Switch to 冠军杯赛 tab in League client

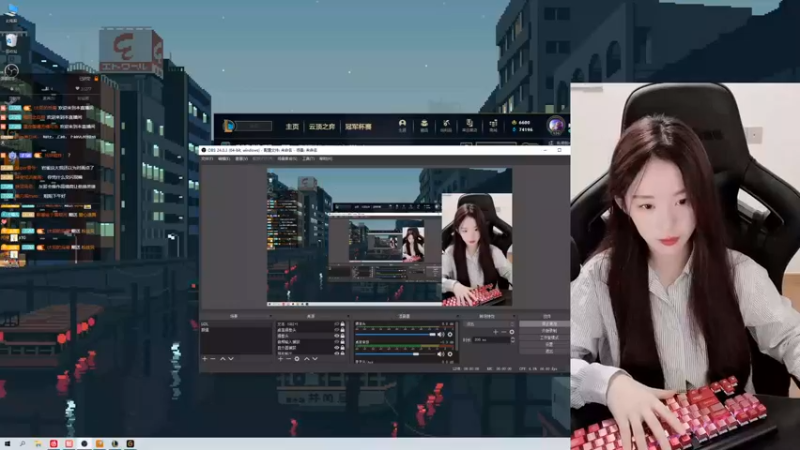358,127
